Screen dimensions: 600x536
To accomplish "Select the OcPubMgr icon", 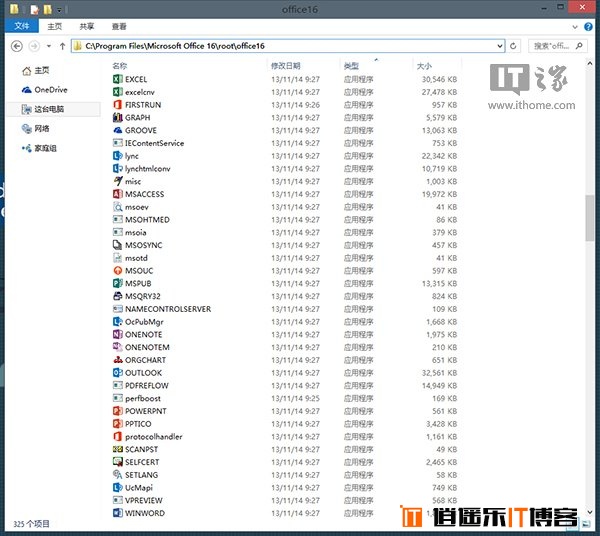I will click(x=117, y=321).
